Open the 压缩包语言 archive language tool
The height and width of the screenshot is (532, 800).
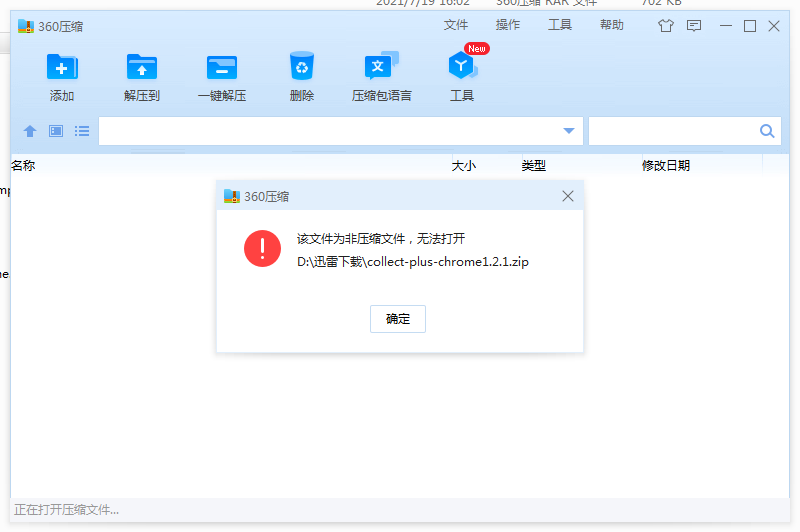(381, 66)
